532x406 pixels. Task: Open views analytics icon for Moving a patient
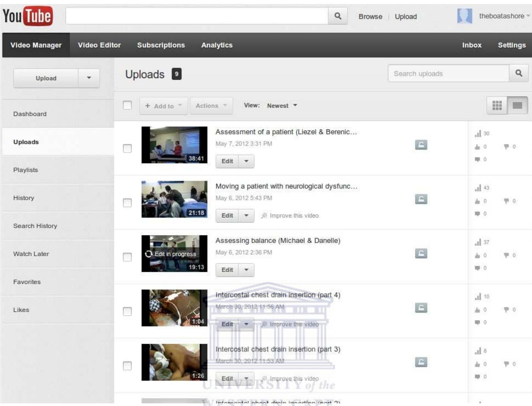pos(478,188)
